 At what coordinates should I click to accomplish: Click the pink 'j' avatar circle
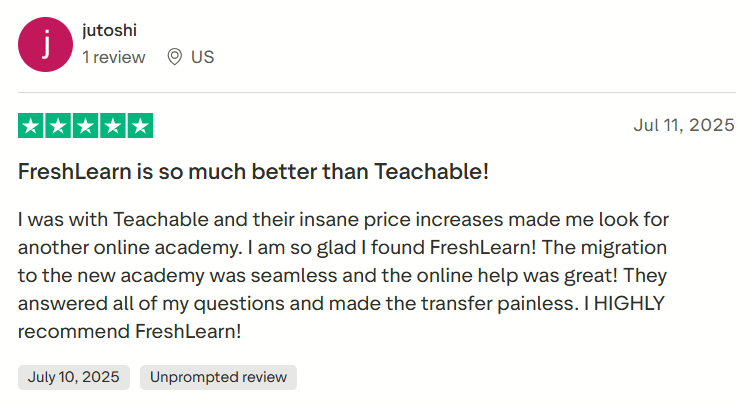coord(44,45)
